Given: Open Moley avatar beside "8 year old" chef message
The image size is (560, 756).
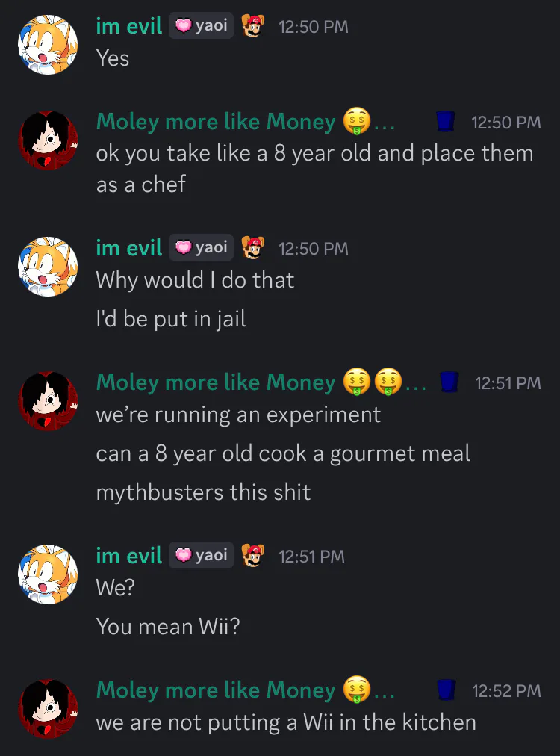Looking at the screenshot, I should pos(48,140).
